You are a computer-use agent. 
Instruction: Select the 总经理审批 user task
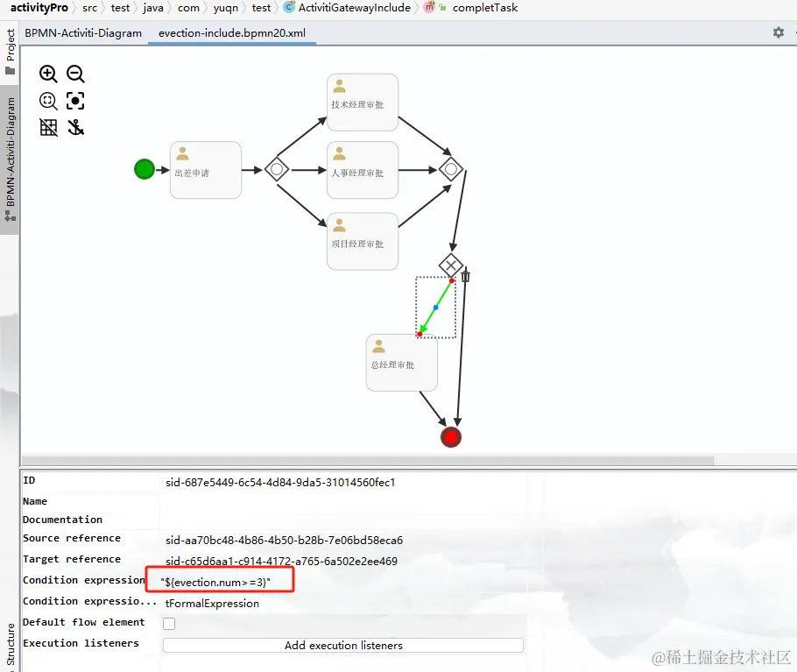[x=401, y=363]
